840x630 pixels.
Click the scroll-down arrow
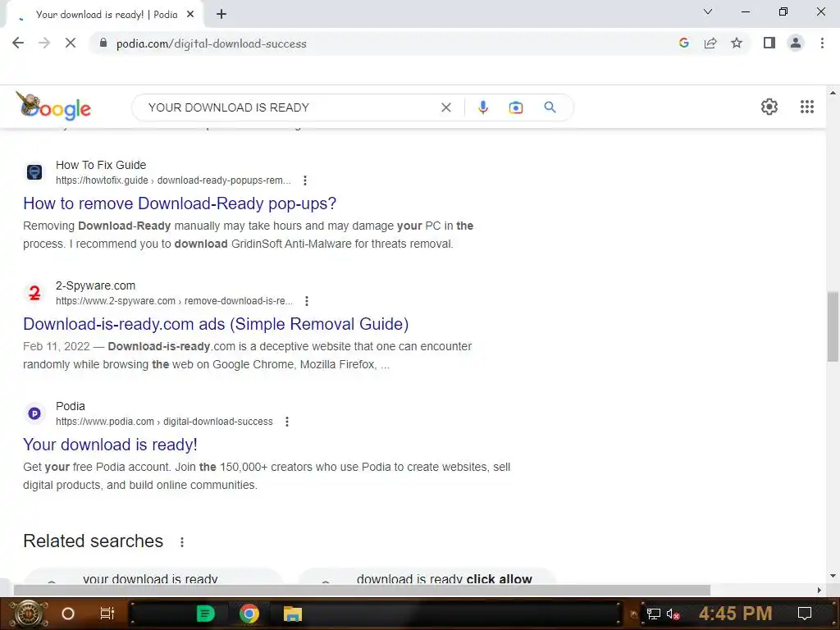[833, 576]
